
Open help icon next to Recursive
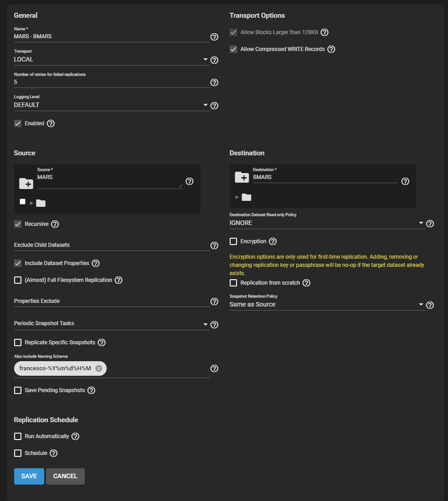click(x=55, y=224)
